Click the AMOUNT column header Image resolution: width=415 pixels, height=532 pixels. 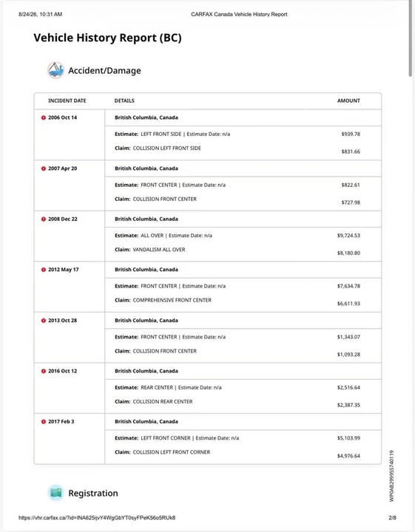tap(348, 100)
